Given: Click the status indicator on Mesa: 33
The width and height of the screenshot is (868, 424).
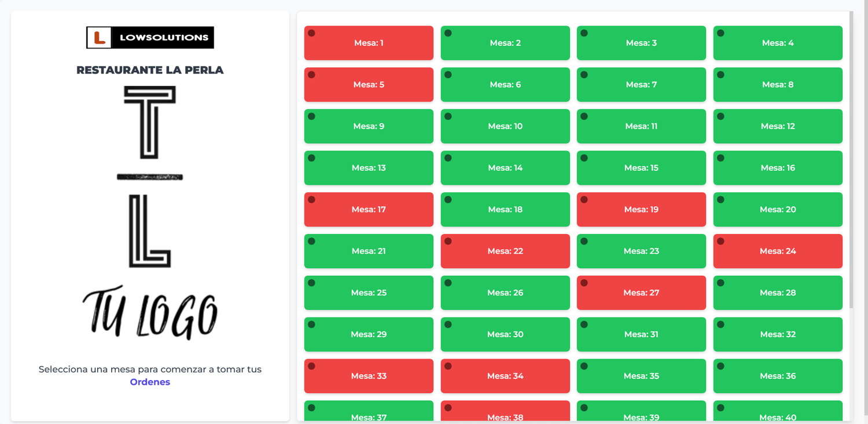Looking at the screenshot, I should click(x=311, y=367).
